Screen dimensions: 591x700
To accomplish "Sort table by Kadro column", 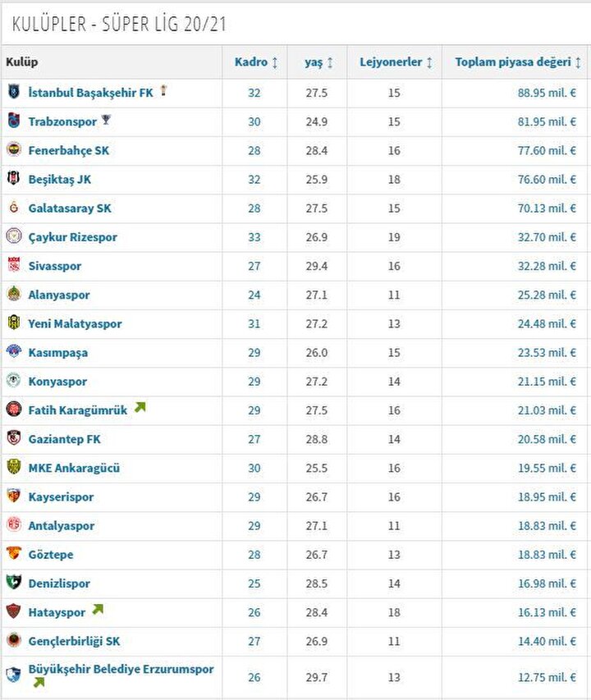I will point(256,62).
